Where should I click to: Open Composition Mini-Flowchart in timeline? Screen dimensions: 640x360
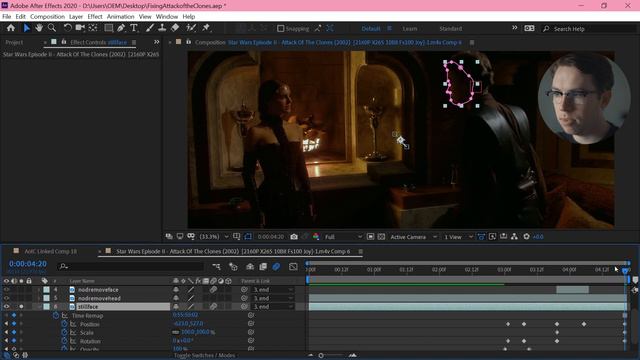click(216, 267)
